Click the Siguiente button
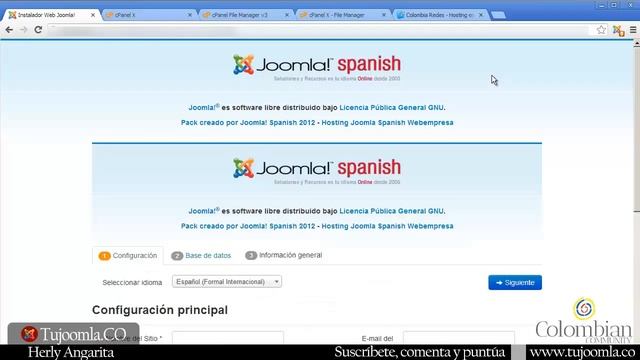The height and width of the screenshot is (360, 640). [x=515, y=282]
